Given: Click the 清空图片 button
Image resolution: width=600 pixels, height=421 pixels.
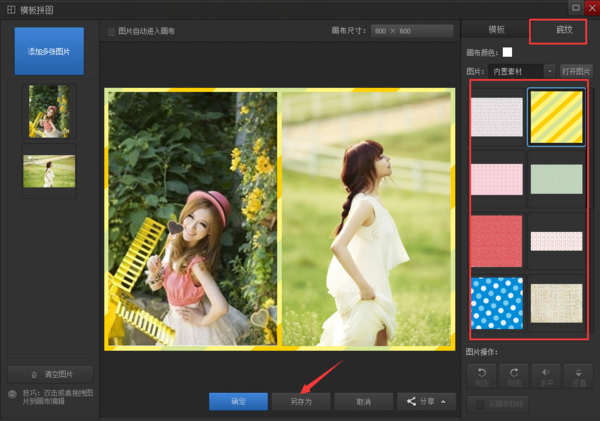Looking at the screenshot, I should click(51, 374).
